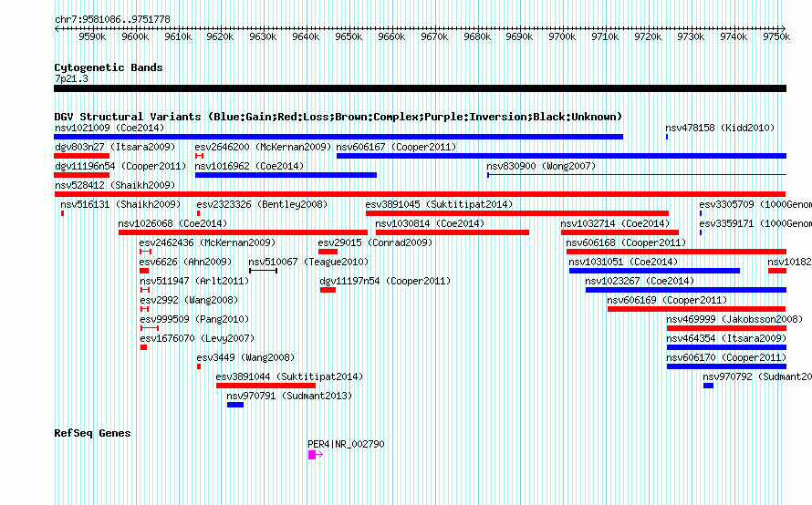Click the 9650k ruler position label
Viewport: 812px width, 505px height.
pyautogui.click(x=349, y=36)
